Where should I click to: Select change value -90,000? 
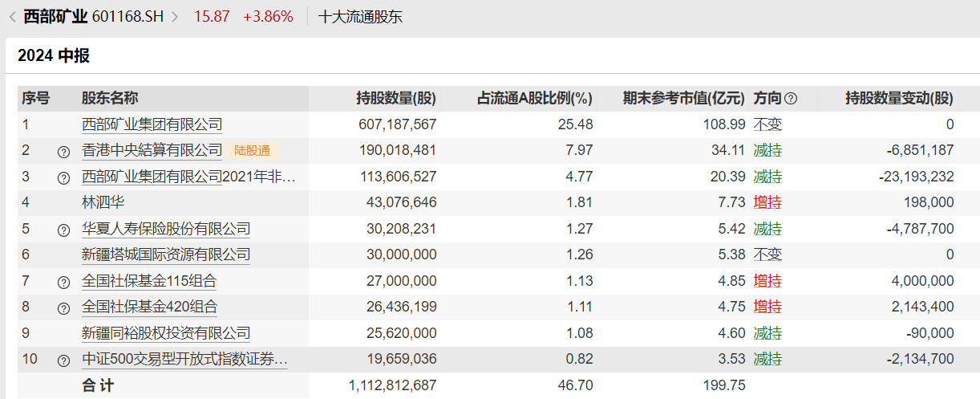(x=930, y=333)
